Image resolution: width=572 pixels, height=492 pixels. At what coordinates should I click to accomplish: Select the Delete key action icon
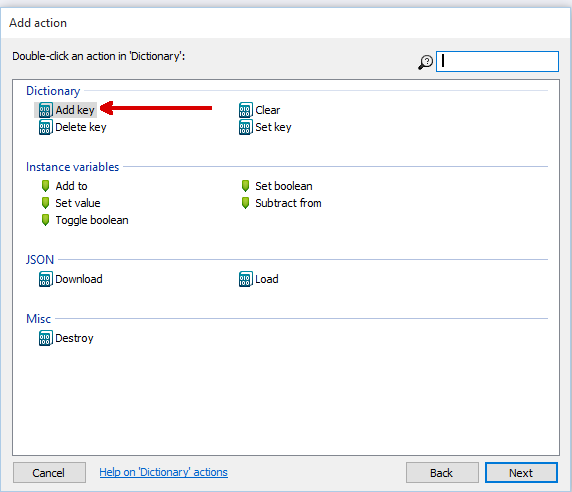45,127
